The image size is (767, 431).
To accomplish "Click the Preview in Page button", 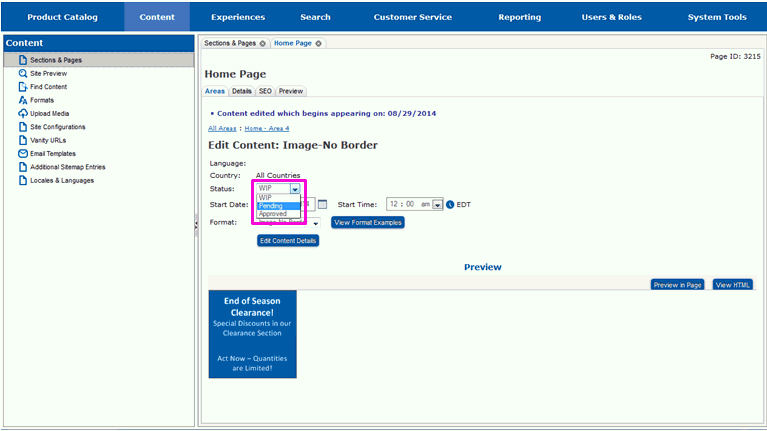I will tap(677, 285).
